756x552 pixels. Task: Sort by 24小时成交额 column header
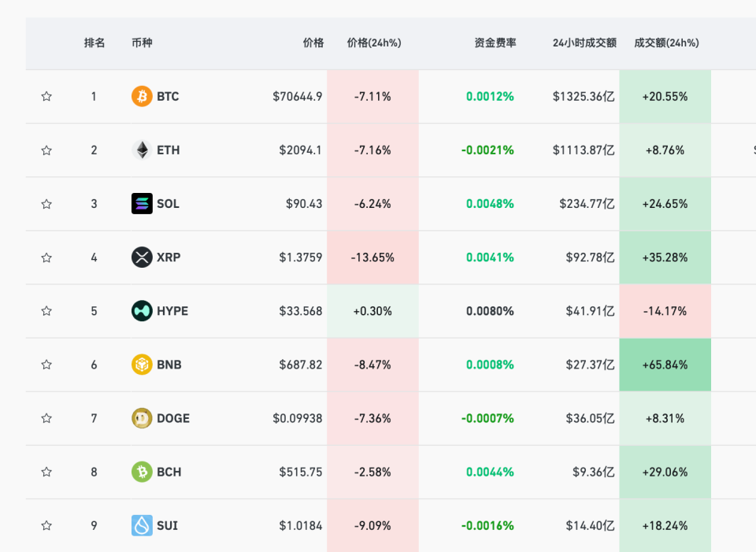click(x=584, y=43)
